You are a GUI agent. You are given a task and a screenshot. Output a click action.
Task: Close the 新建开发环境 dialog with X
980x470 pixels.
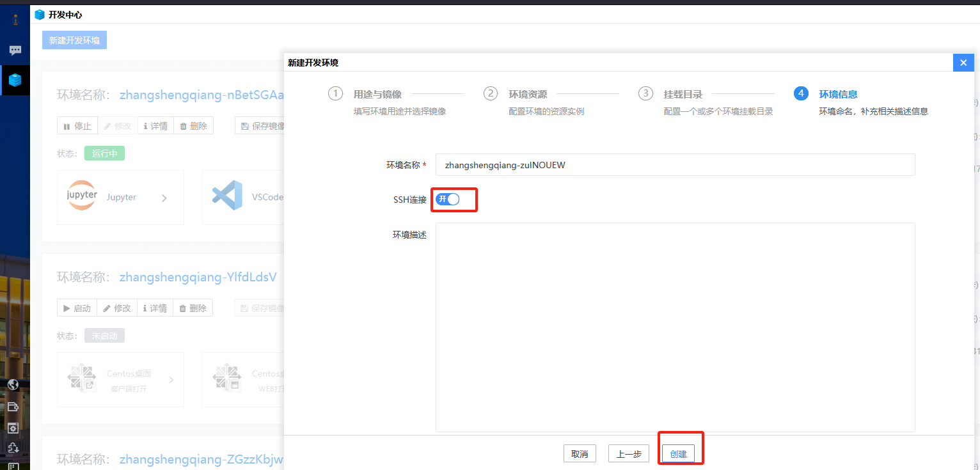(963, 63)
